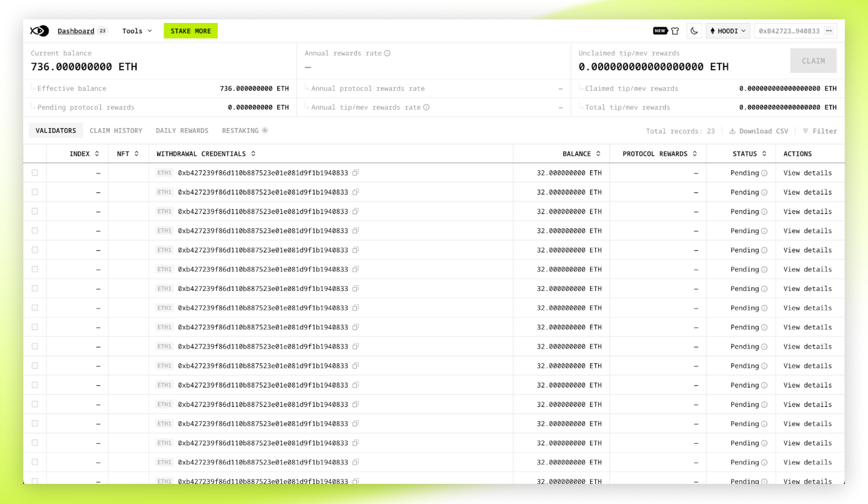Open wallet three-dots menu icon

(829, 31)
